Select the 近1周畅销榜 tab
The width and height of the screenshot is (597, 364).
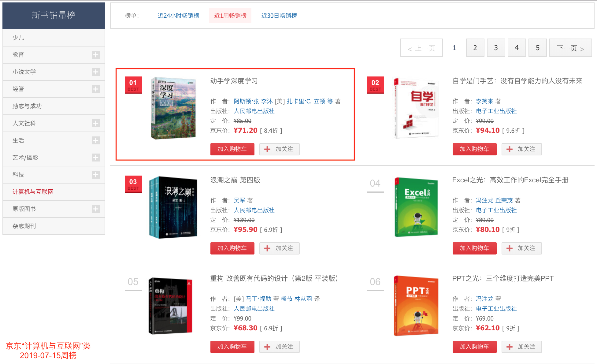tap(230, 16)
